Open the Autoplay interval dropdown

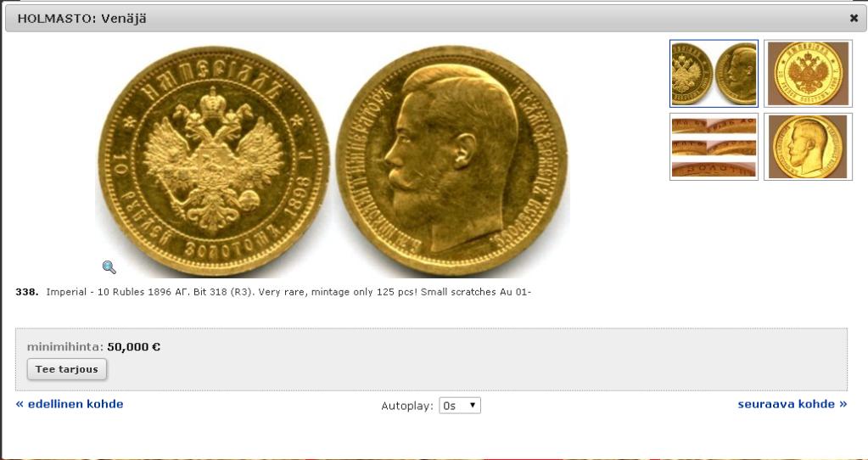[460, 406]
